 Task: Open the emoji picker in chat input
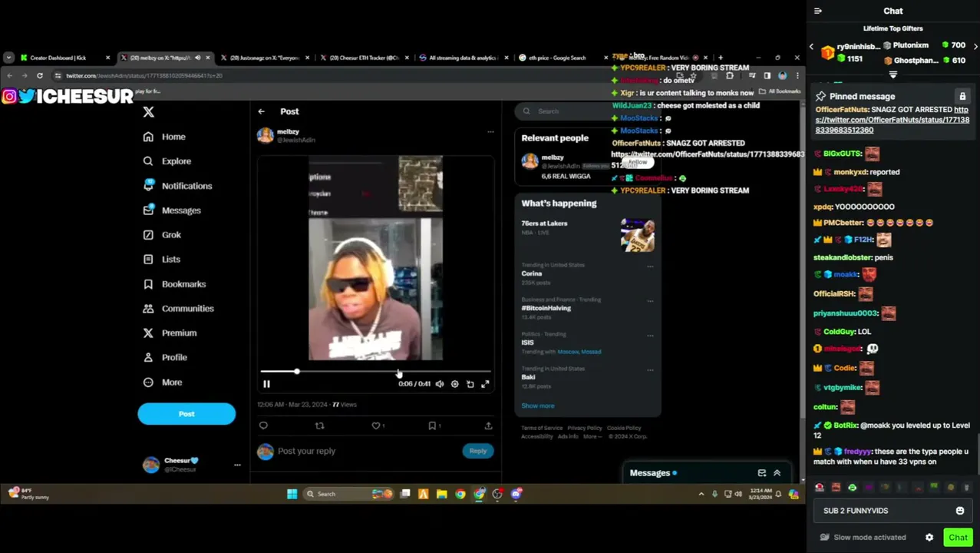click(959, 511)
